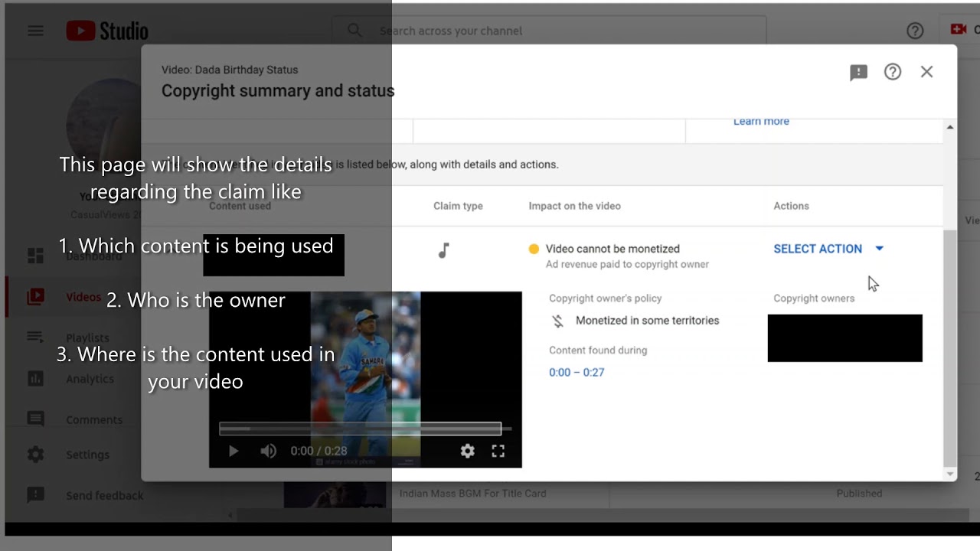This screenshot has width=980, height=551.
Task: Click the video progress bar
Action: click(360, 429)
